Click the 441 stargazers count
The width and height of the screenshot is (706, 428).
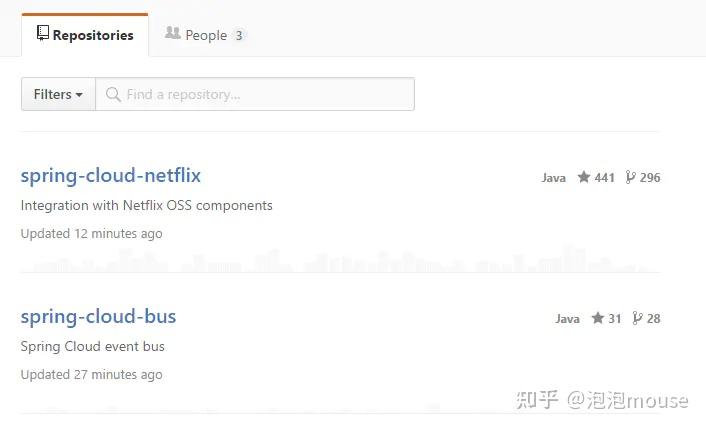(604, 178)
